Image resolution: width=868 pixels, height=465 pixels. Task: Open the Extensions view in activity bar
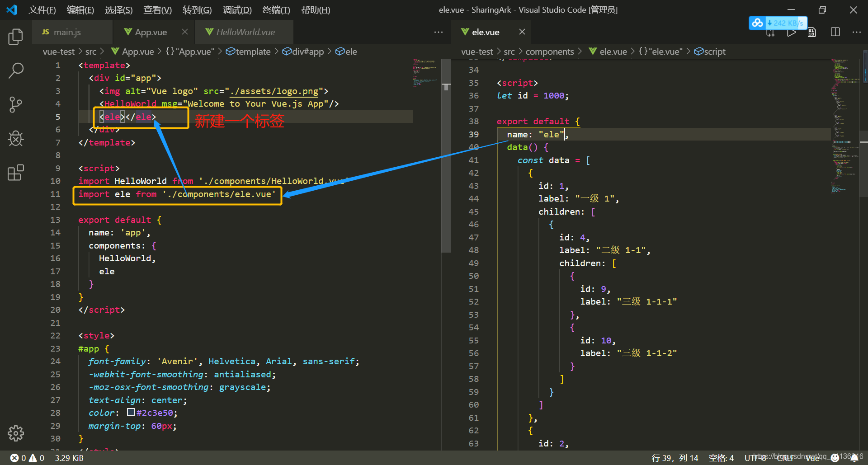pyautogui.click(x=16, y=172)
